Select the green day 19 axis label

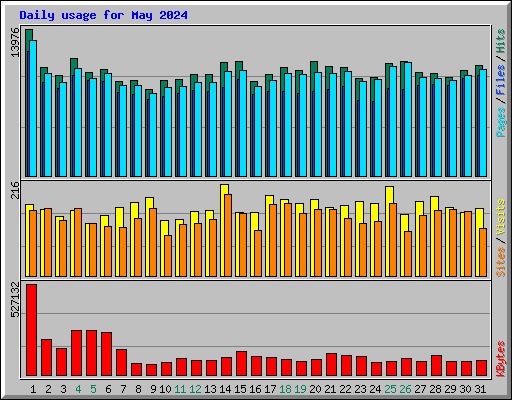pyautogui.click(x=300, y=389)
